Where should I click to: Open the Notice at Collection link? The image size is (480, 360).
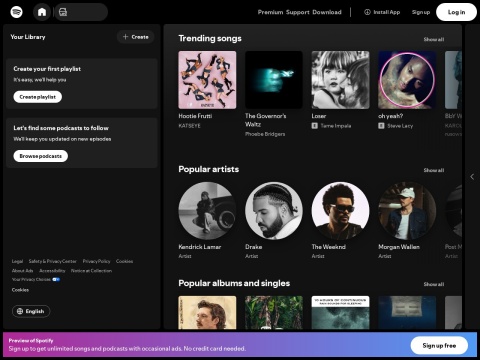91,271
